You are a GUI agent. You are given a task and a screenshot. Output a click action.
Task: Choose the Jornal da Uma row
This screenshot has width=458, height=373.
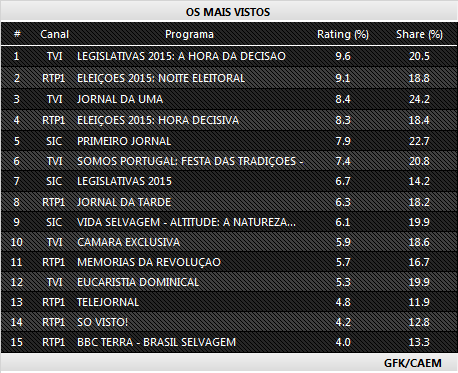click(229, 99)
